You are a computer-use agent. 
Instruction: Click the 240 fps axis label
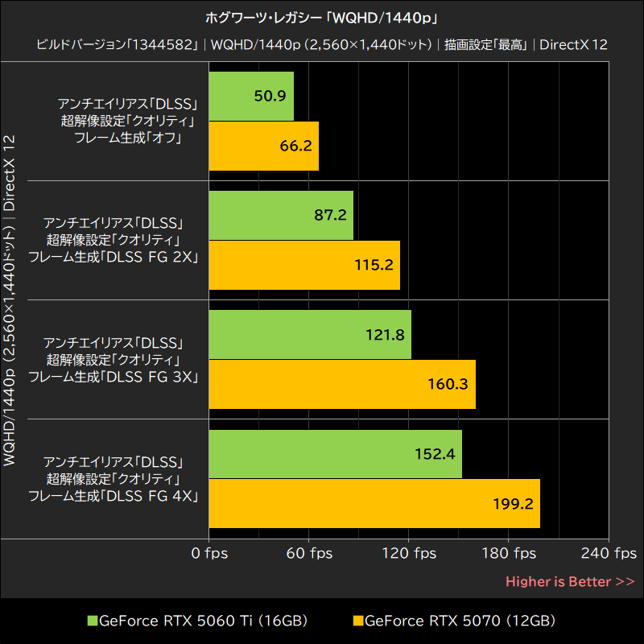tap(609, 553)
